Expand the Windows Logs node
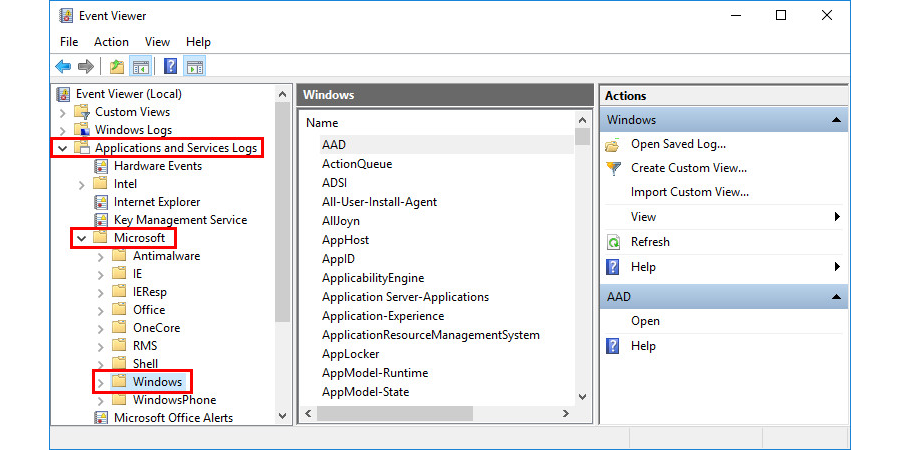900x450 pixels. 63,130
